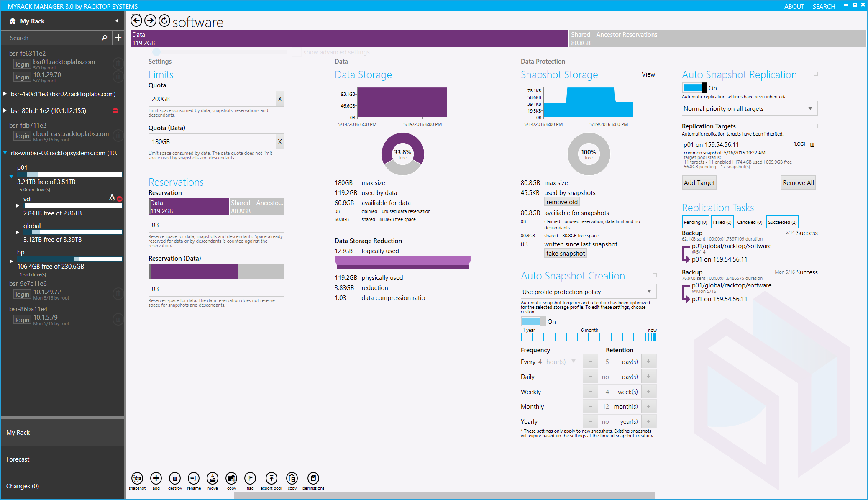
Task: Select the Succeeded (2) tab
Action: [x=782, y=222]
